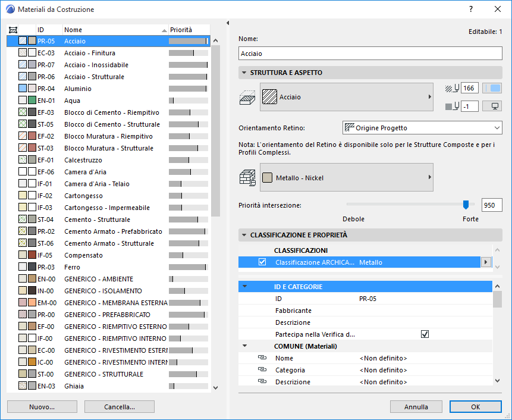
Task: Click the orange surface swatch of IC-00 row
Action: point(32,362)
